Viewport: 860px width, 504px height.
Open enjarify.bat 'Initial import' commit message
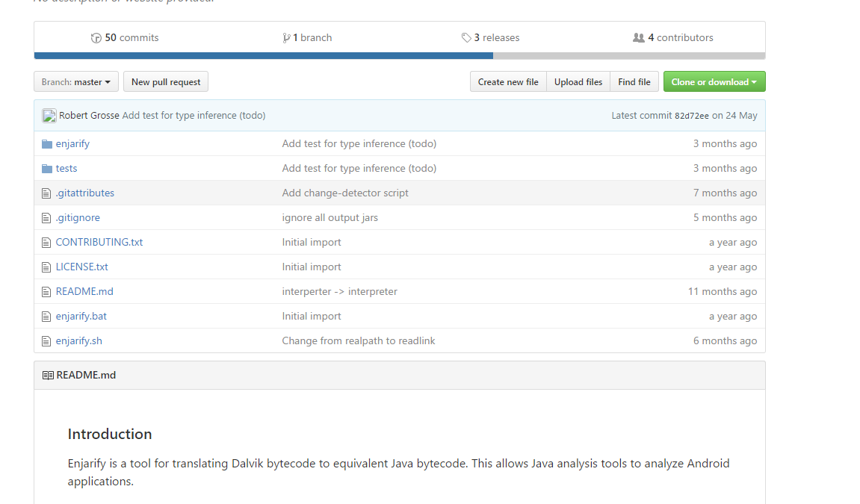[x=312, y=316]
